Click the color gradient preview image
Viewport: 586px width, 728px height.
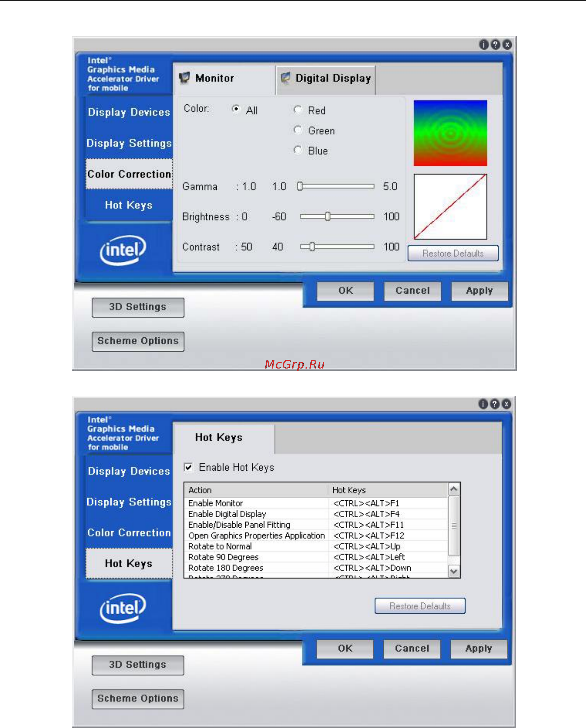[450, 133]
